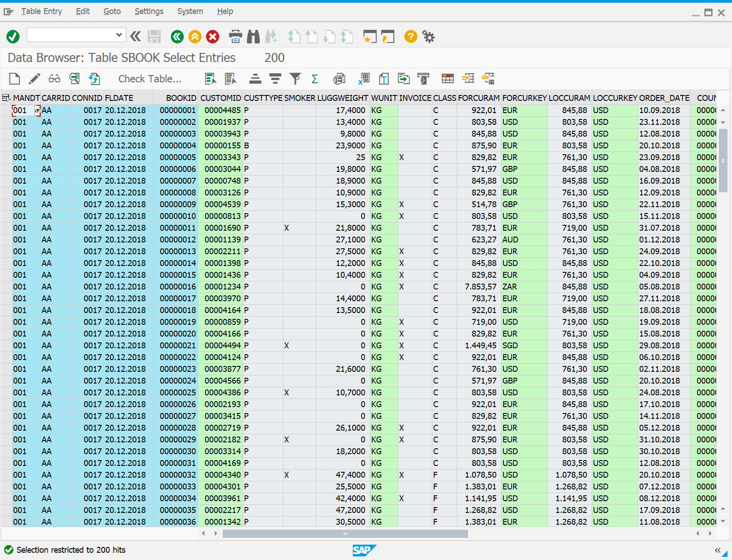Open the value help on the first MANDT cell

click(x=38, y=110)
